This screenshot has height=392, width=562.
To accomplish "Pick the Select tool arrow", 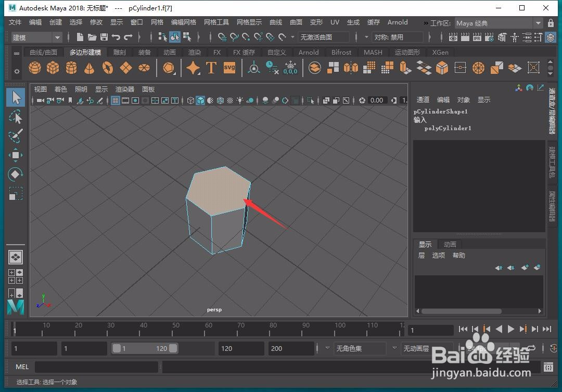I will (x=16, y=97).
